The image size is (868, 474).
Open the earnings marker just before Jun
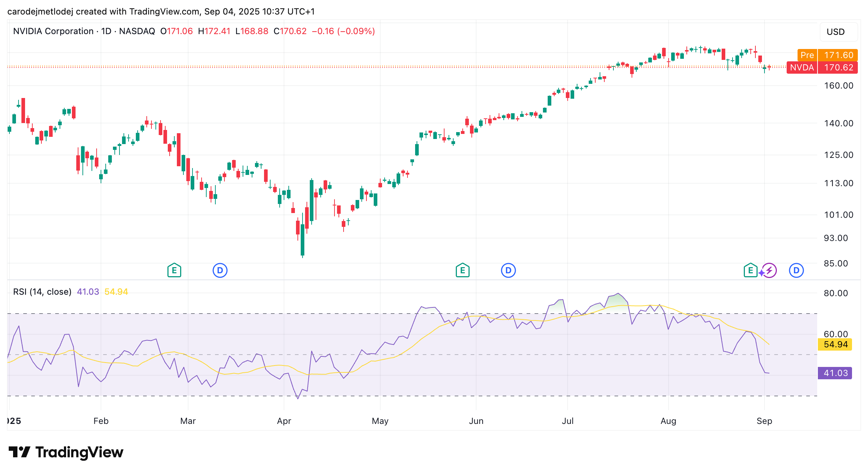coord(463,270)
